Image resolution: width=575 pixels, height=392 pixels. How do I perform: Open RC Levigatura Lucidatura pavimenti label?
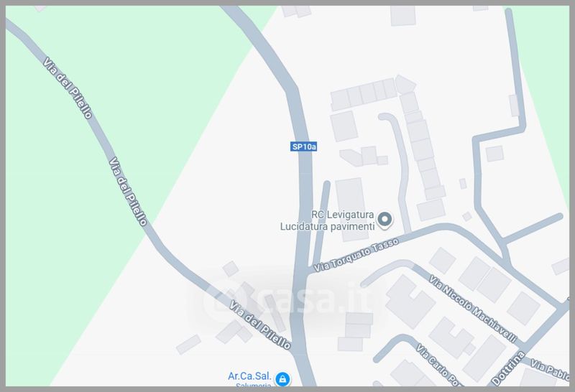click(327, 220)
